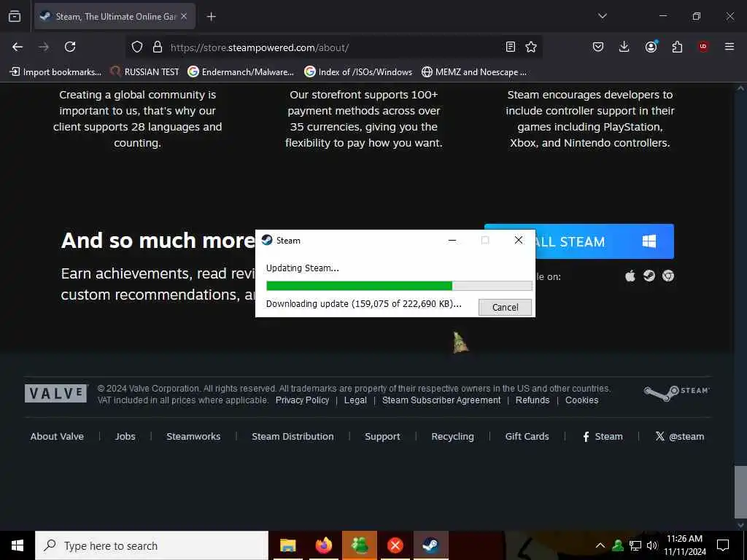Open the extensions puzzle icon

(x=677, y=47)
